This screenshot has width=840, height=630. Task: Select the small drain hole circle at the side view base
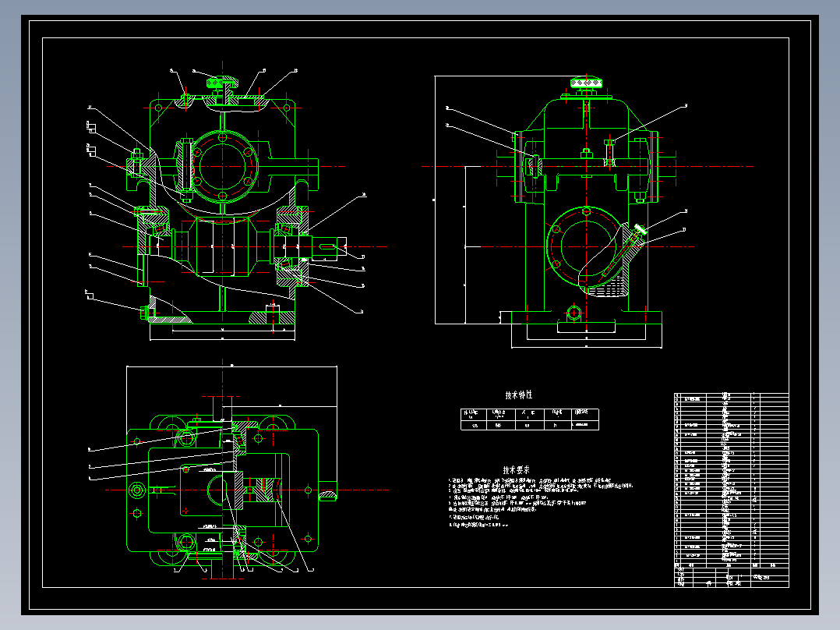pos(574,312)
